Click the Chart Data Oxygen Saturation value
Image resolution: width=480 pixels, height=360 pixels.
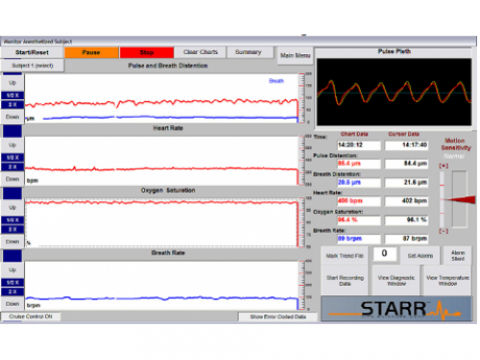coord(359,220)
